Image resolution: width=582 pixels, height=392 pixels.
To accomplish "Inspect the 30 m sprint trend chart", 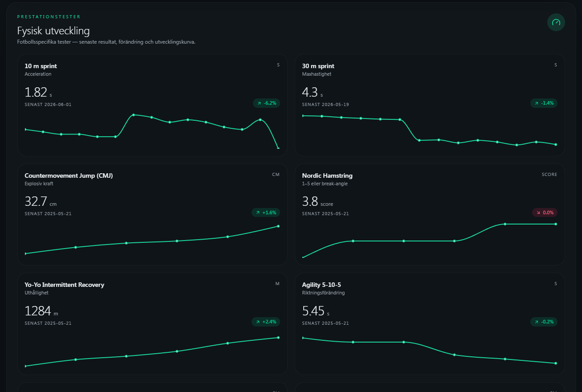I will (429, 130).
